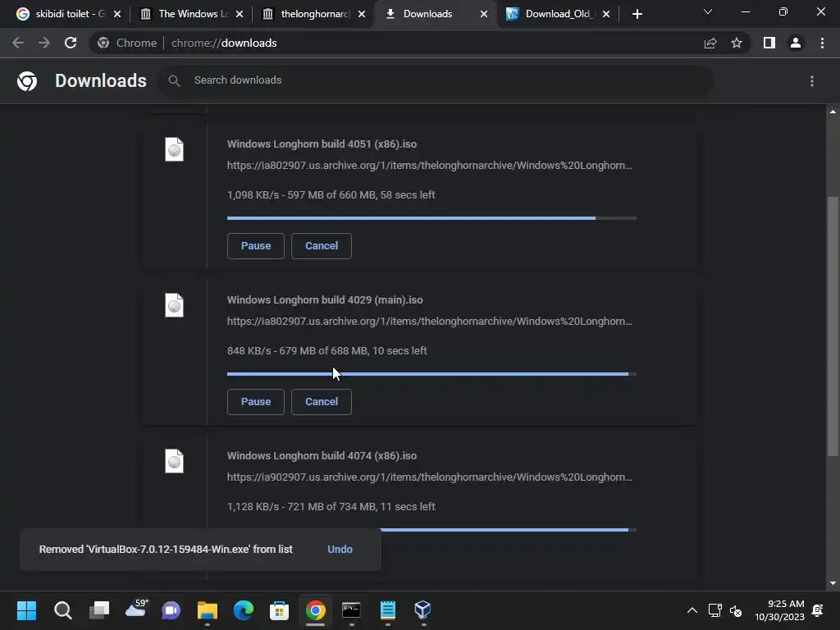Open the build 4051 source URL link
This screenshot has width=840, height=630.
click(x=430, y=166)
